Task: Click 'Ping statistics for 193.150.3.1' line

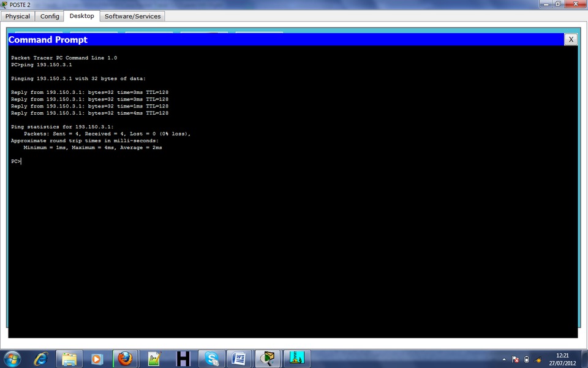Action: click(62, 126)
